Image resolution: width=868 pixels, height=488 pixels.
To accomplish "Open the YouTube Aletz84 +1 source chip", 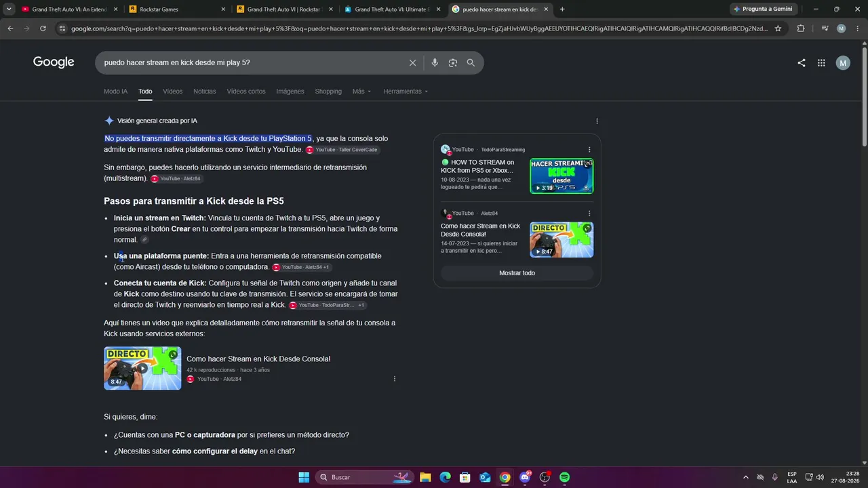I will (x=302, y=268).
